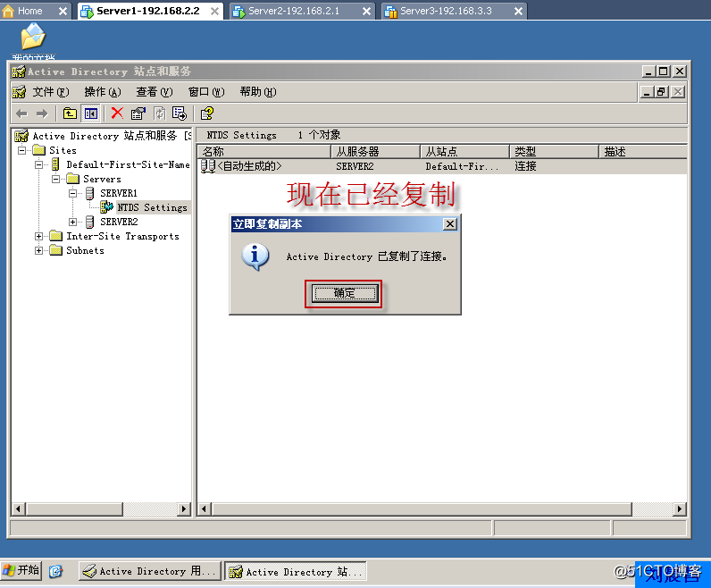
Task: Click the SERVER2 server icon in the tree
Action: click(x=90, y=222)
